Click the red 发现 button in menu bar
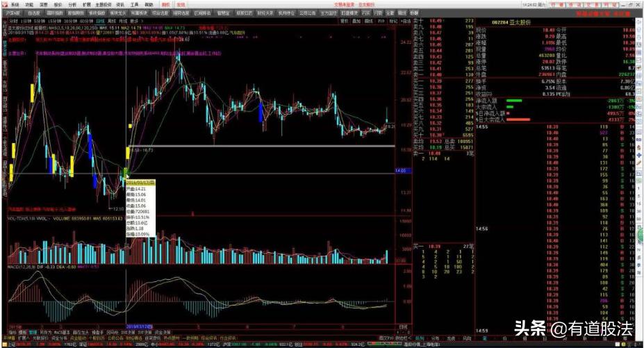The image size is (644, 348). 181,5
